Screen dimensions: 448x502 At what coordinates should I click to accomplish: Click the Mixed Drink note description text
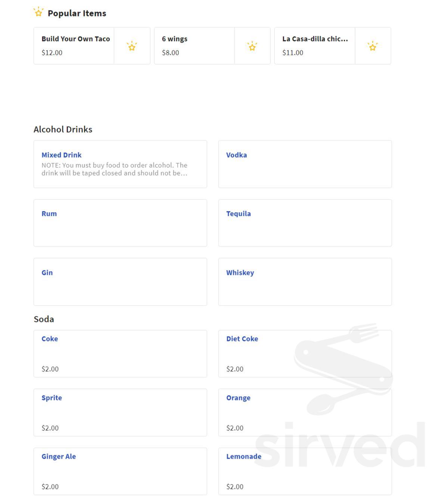(114, 169)
